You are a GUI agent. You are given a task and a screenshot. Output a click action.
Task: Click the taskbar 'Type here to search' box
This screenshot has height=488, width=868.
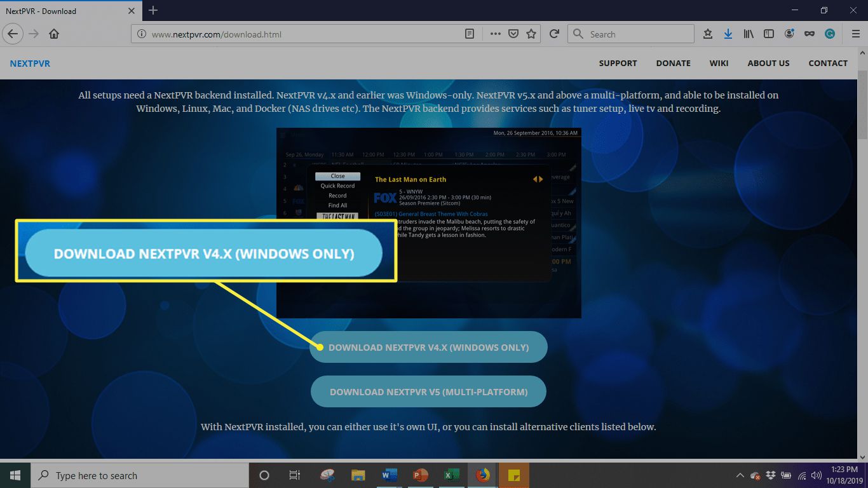(x=139, y=475)
